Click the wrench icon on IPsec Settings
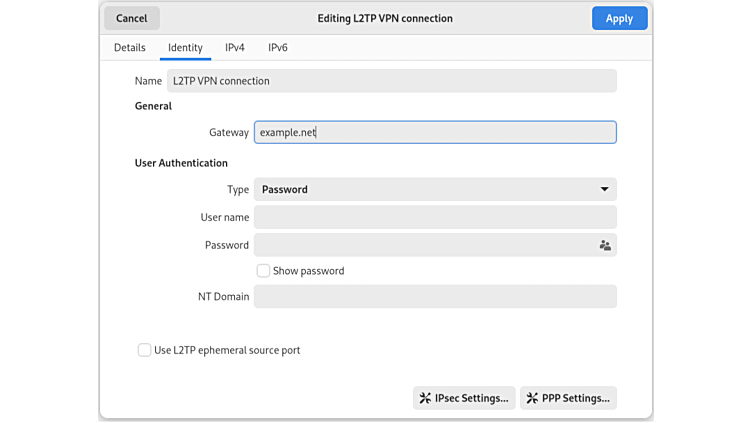The height and width of the screenshot is (423, 752). [425, 398]
